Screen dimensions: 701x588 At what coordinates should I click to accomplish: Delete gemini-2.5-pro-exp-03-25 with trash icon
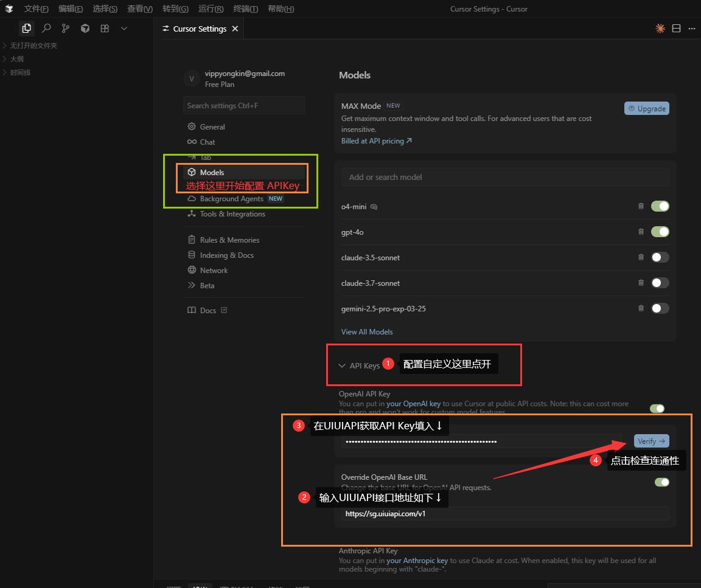(641, 308)
